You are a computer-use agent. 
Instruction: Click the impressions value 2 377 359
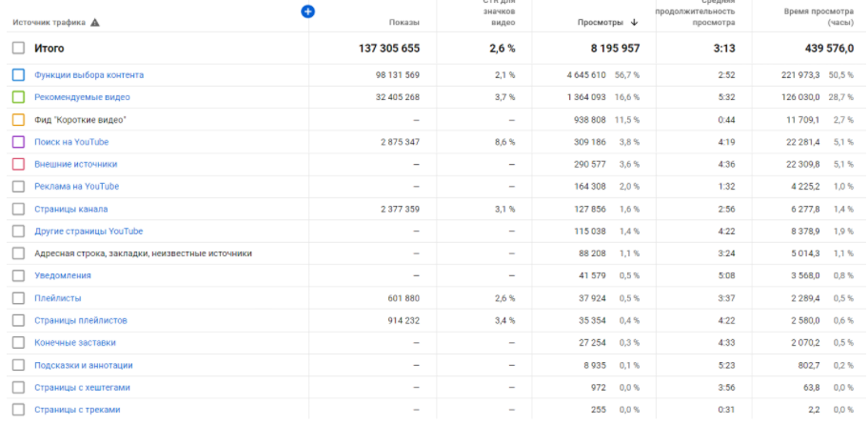[401, 209]
